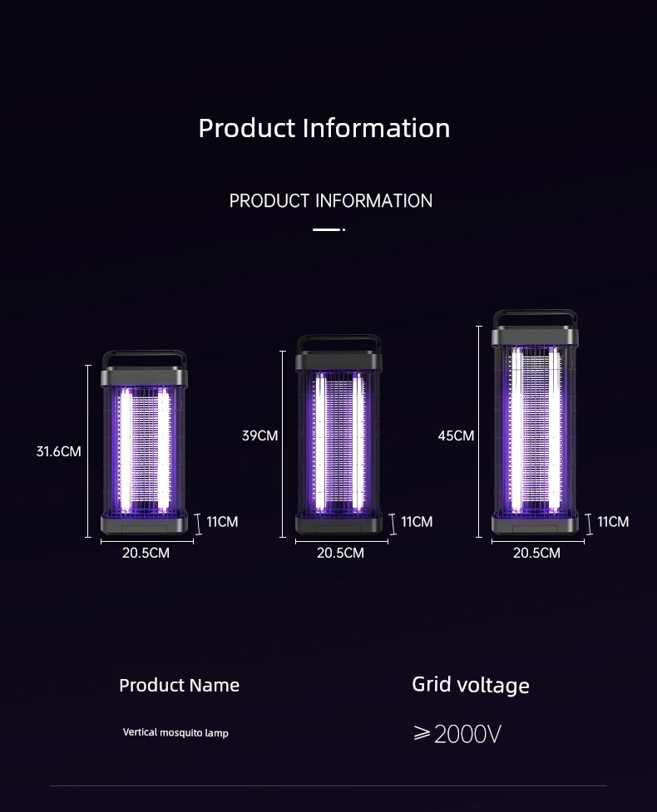
Task: Click the 11CM label beside tallest lamp
Action: [x=613, y=521]
